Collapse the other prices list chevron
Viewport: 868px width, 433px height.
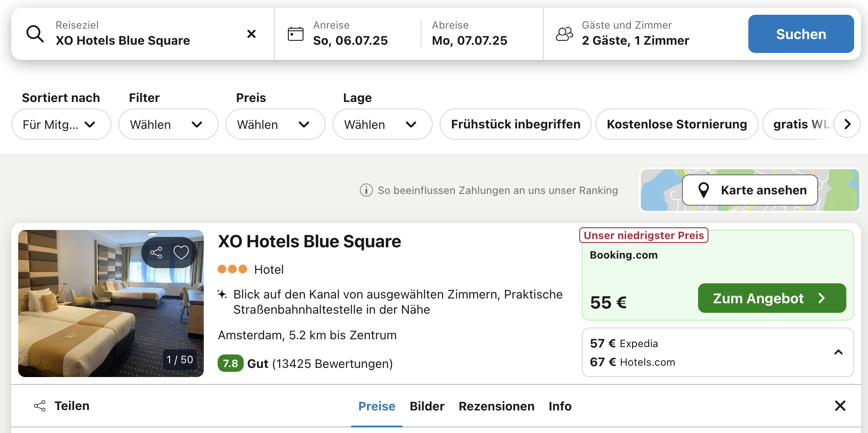tap(839, 352)
